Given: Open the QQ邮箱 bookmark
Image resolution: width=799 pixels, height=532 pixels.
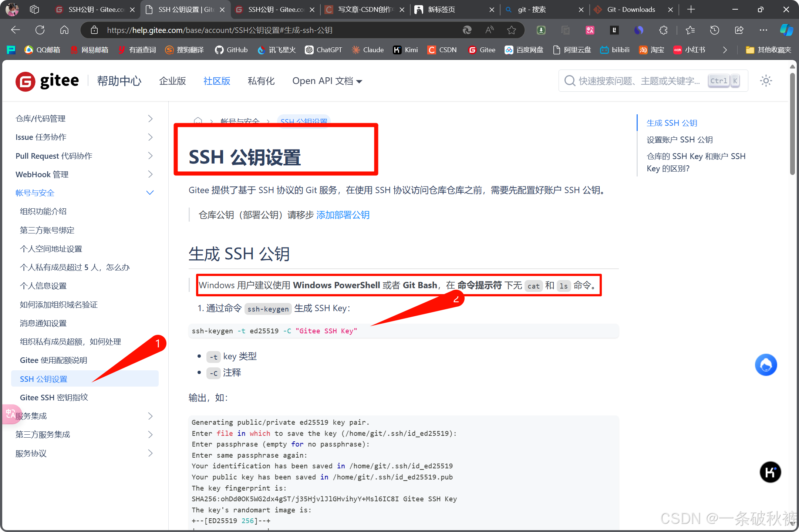Looking at the screenshot, I should (x=42, y=50).
